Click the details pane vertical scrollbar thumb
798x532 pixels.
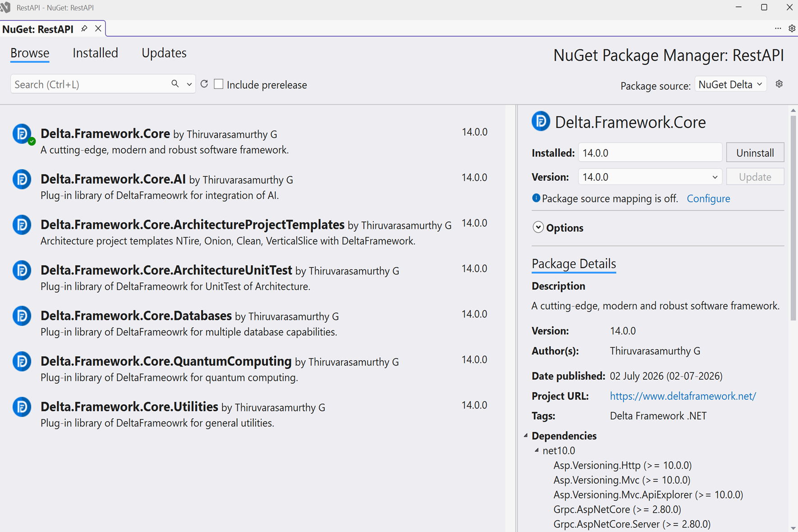(793, 219)
